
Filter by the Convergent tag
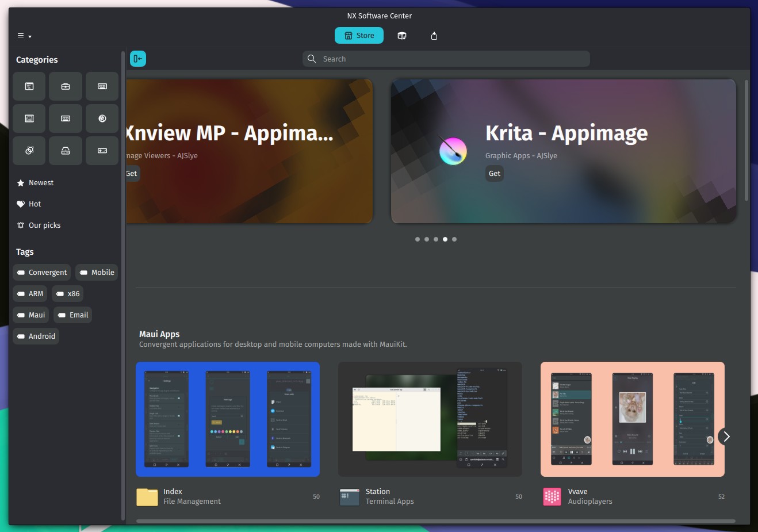point(41,273)
